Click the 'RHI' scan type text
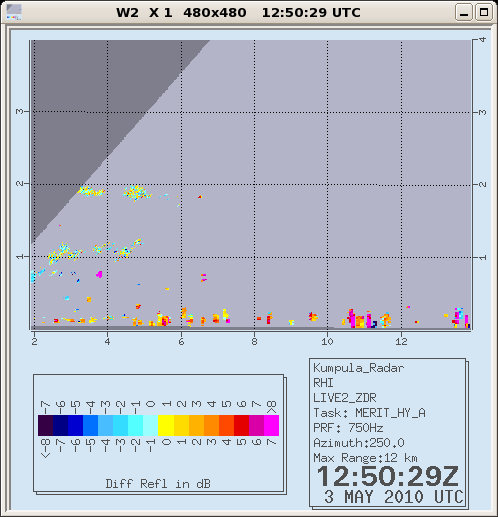This screenshot has height=517, width=498. click(x=323, y=383)
